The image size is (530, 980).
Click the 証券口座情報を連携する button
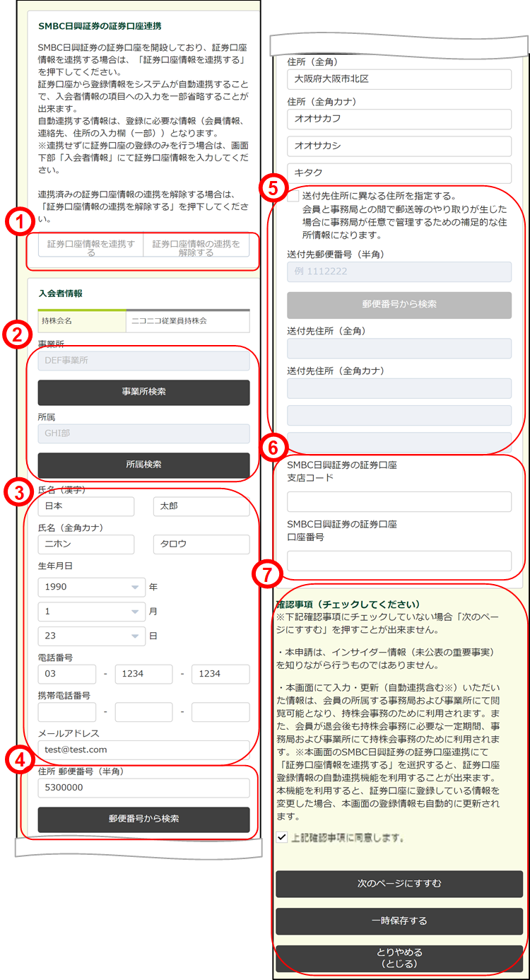(90, 247)
